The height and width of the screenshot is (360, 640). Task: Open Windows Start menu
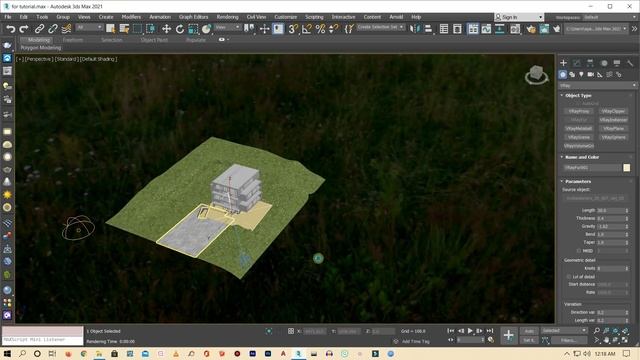tap(7, 353)
